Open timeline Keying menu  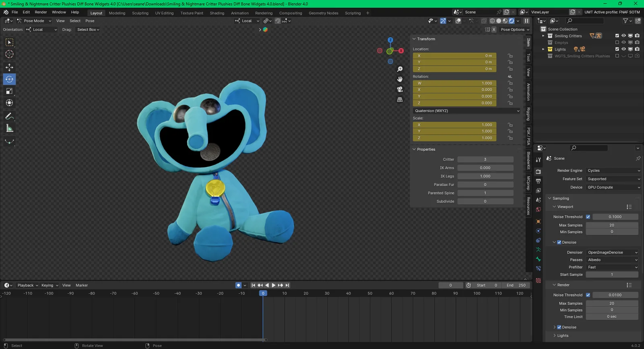[50, 285]
